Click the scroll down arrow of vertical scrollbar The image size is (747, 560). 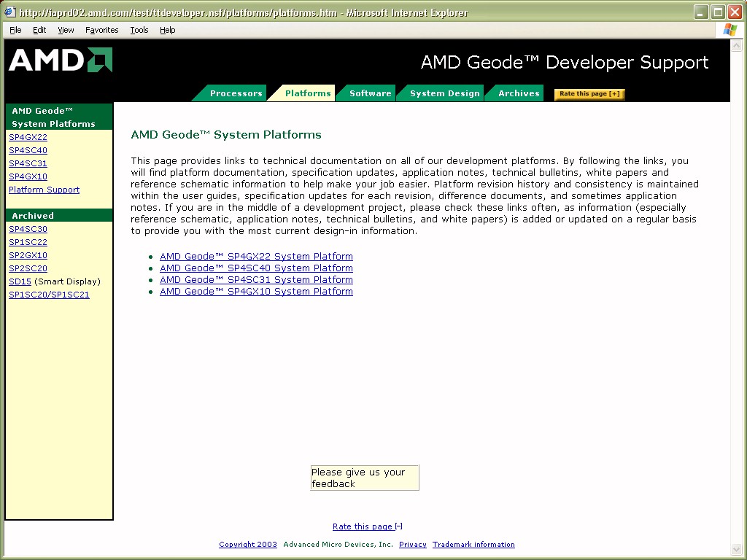(737, 548)
